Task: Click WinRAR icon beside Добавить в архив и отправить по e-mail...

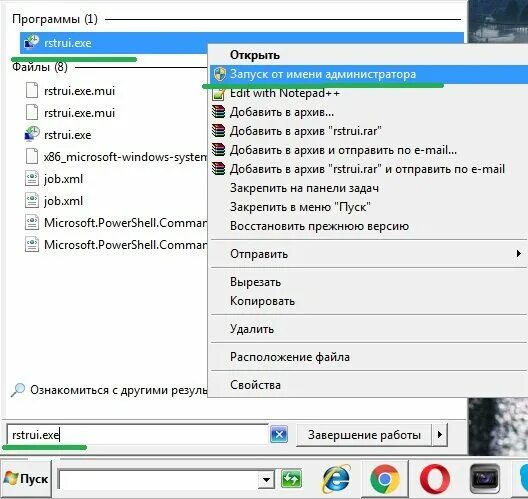Action: [218, 149]
